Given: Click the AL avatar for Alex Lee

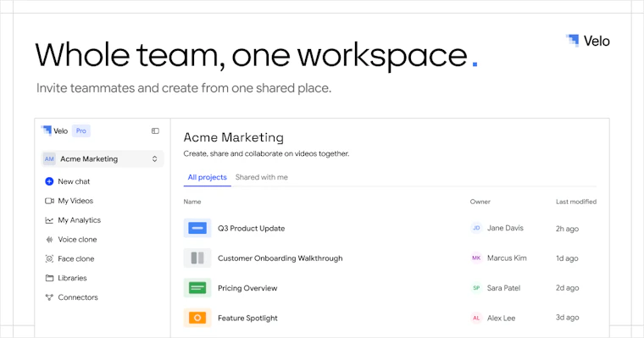Looking at the screenshot, I should (x=476, y=318).
